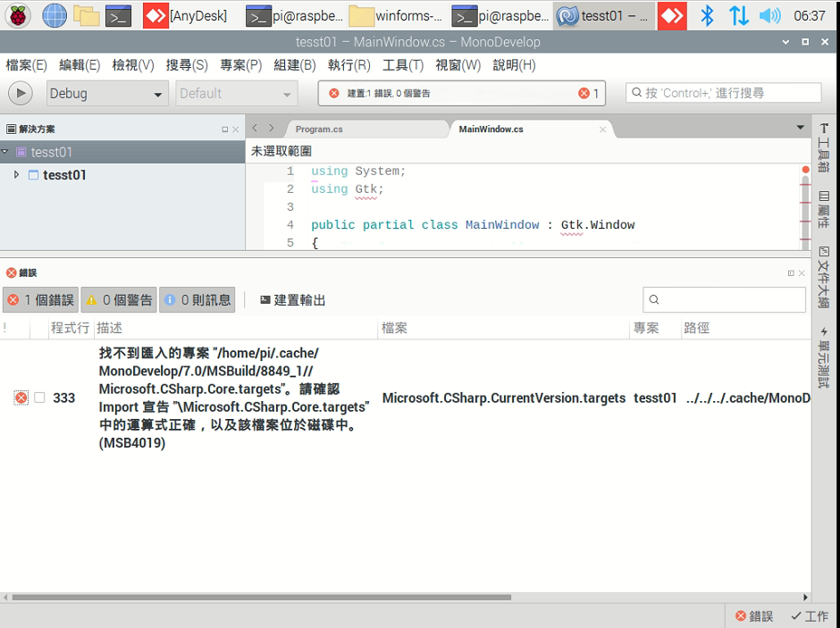The width and height of the screenshot is (840, 628).
Task: Open the 說明(H) menu
Action: 514,65
